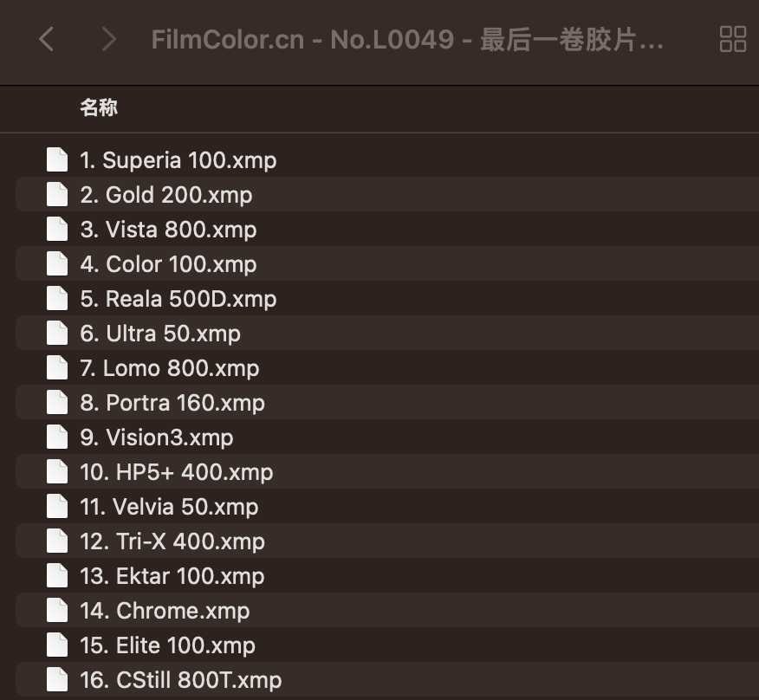Screen dimensions: 759x700
Task: Pick the 9. Vision3.xmp file
Action: pos(157,437)
